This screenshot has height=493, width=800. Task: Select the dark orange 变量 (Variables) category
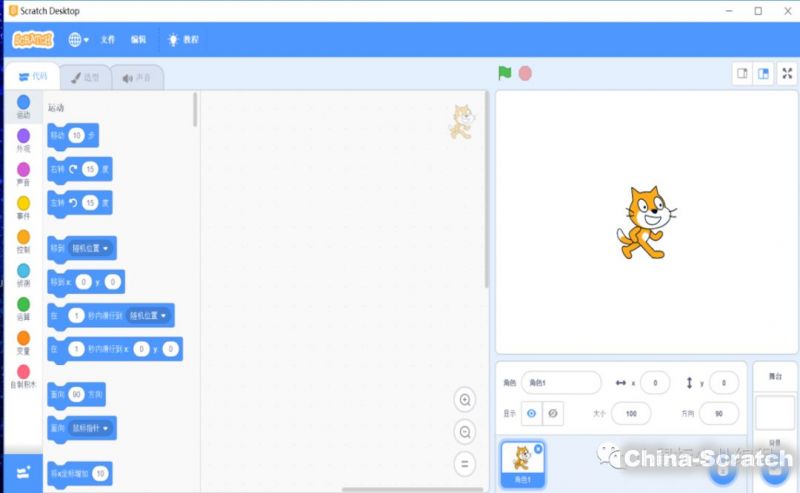click(x=23, y=342)
